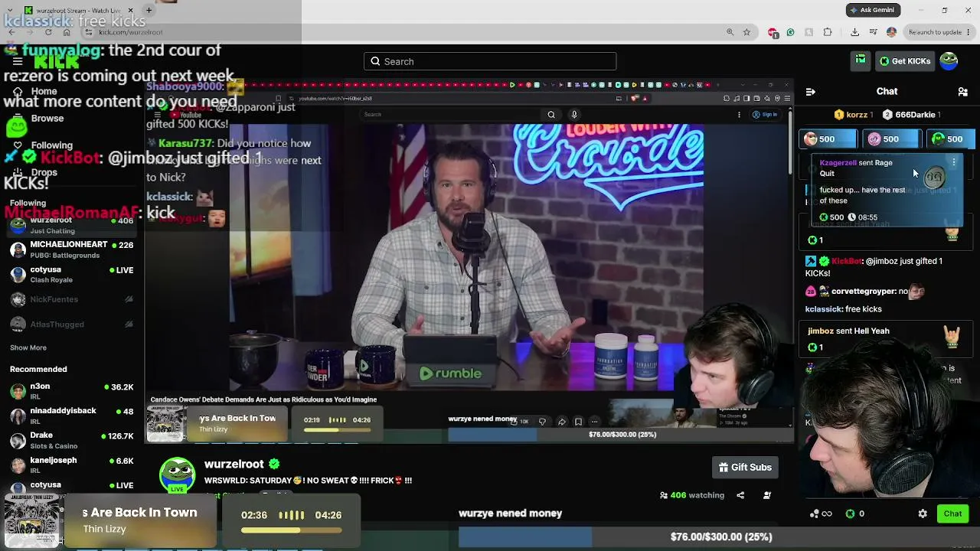Screen dimensions: 980x551
Task: Open recommended channel kaneljoseph
Action: coord(73,465)
